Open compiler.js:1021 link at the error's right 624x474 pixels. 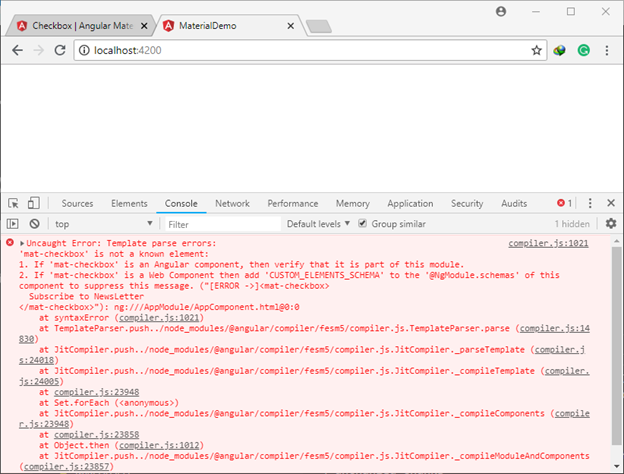pos(548,243)
